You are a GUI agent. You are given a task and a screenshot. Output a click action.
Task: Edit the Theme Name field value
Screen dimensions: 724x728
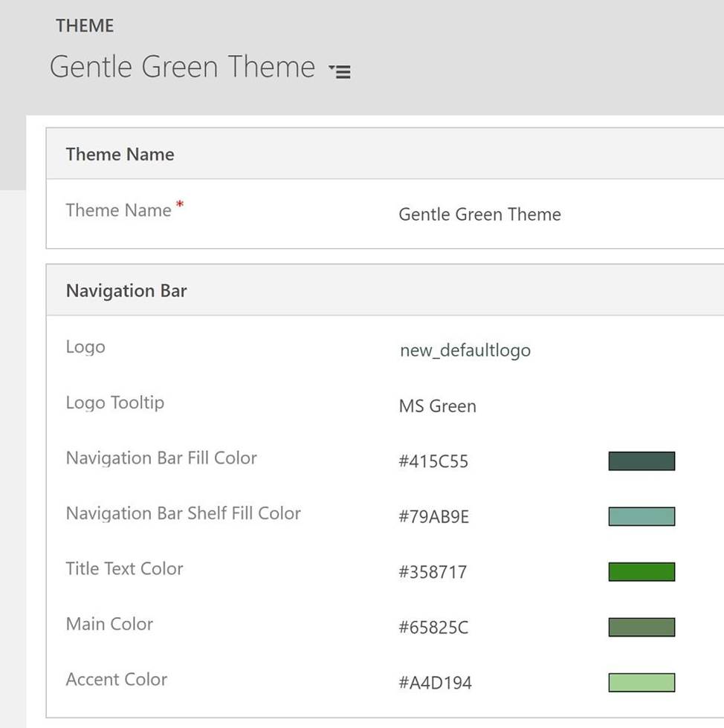(x=479, y=215)
